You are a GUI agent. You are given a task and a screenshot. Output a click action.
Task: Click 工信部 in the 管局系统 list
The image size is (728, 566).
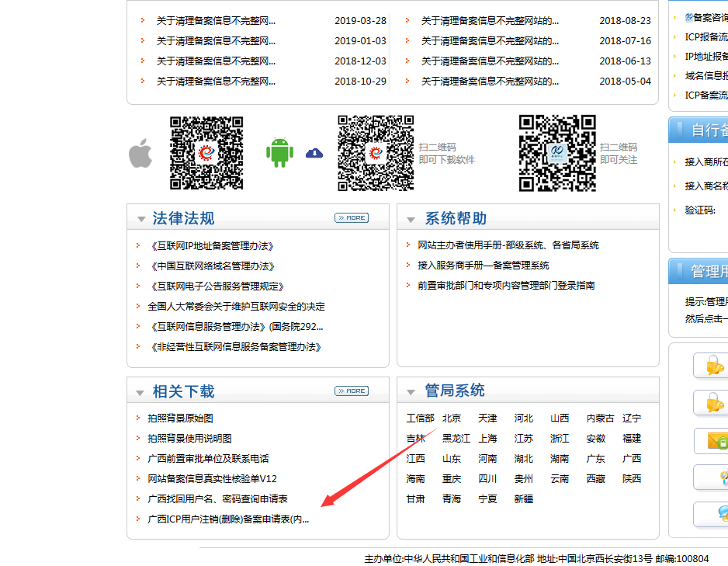[420, 418]
